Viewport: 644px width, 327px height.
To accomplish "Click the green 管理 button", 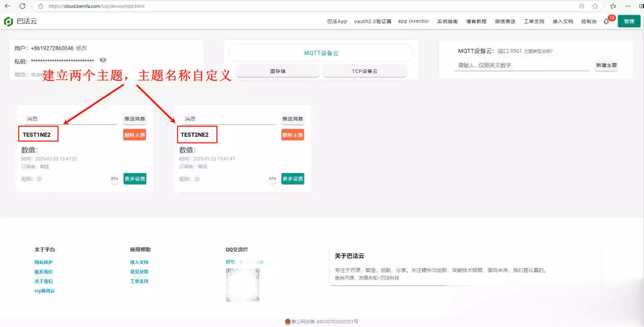I will point(629,21).
